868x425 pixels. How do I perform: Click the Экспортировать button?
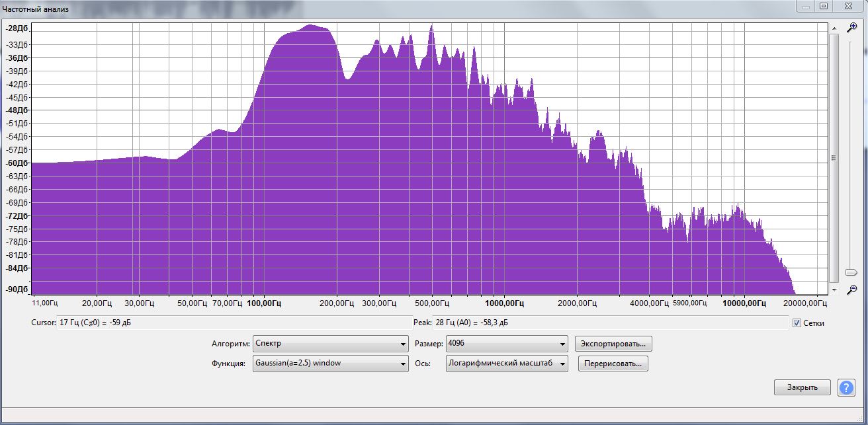point(613,344)
